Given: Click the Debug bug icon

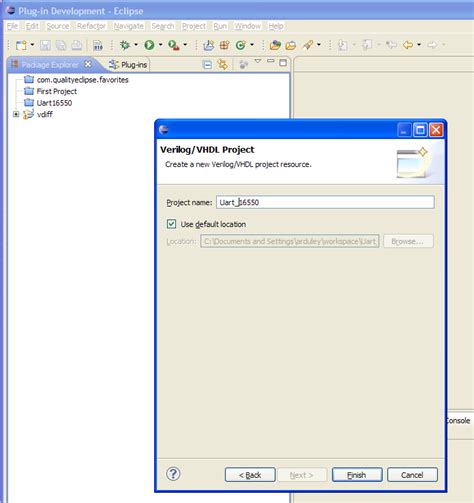Looking at the screenshot, I should click(125, 45).
